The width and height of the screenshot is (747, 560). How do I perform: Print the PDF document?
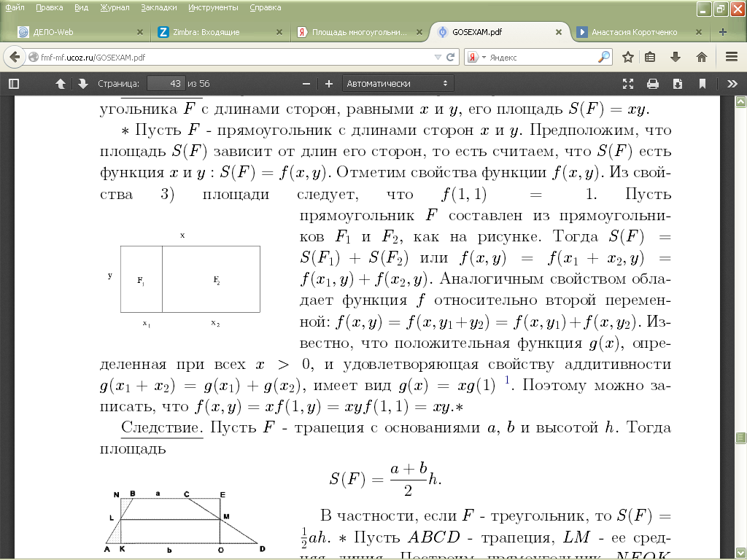pyautogui.click(x=653, y=84)
